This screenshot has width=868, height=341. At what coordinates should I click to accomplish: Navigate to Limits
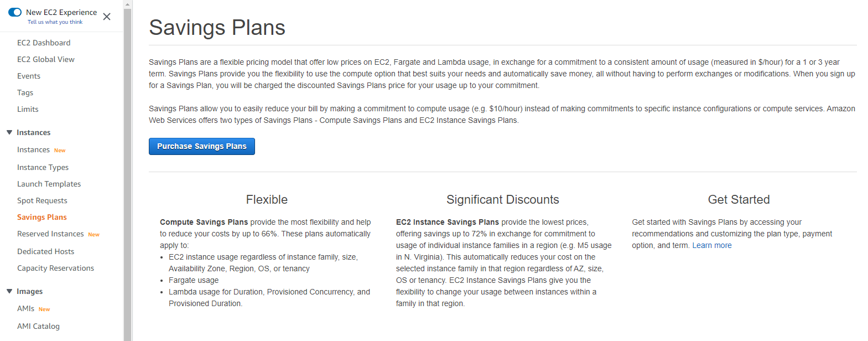[x=28, y=109]
